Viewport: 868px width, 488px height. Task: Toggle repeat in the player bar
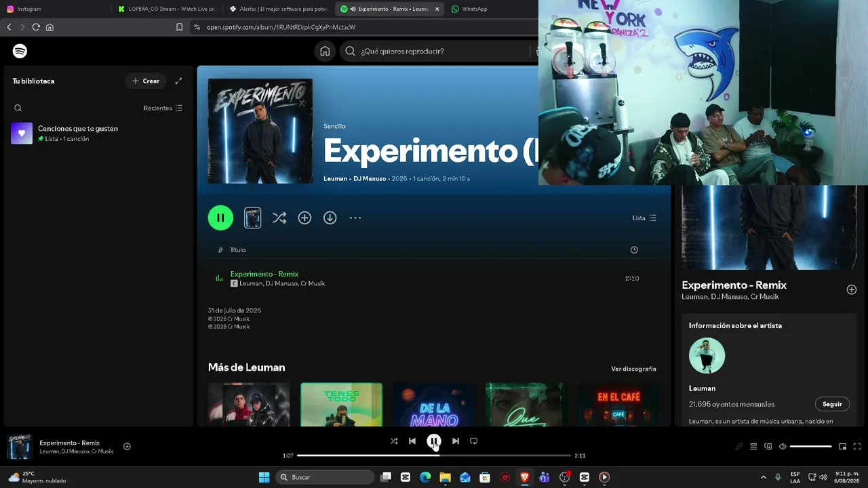coord(474,441)
